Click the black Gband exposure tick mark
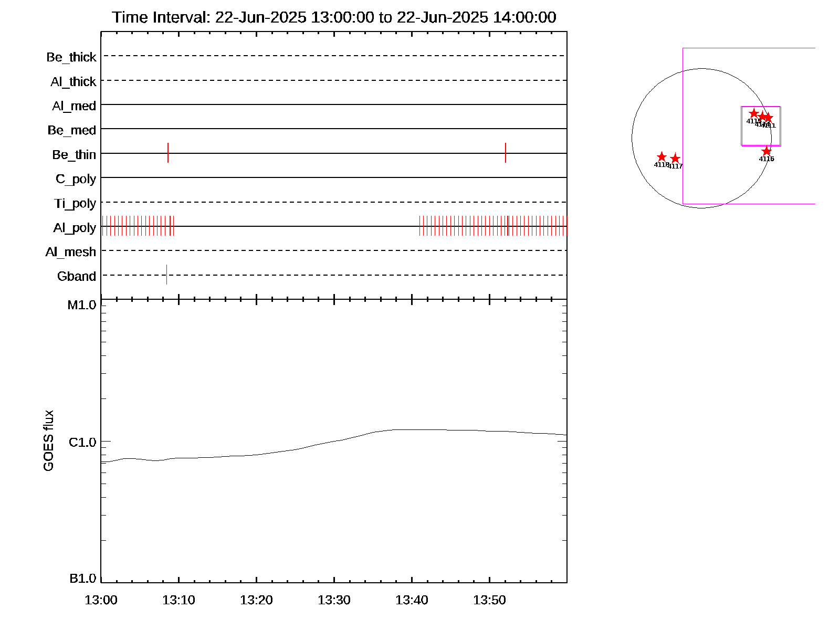Image resolution: width=840 pixels, height=630 pixels. point(166,274)
